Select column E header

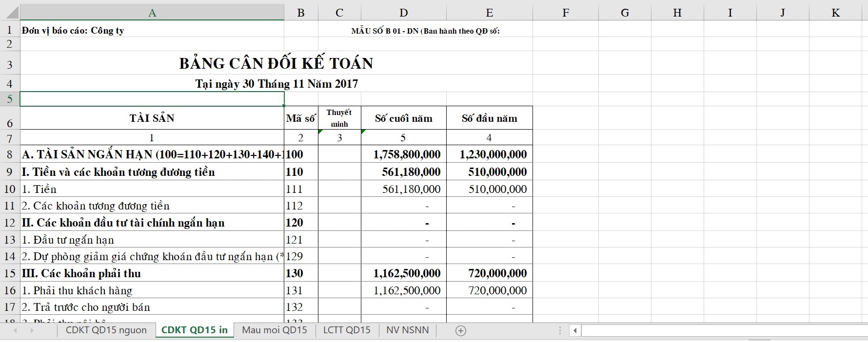coord(490,13)
